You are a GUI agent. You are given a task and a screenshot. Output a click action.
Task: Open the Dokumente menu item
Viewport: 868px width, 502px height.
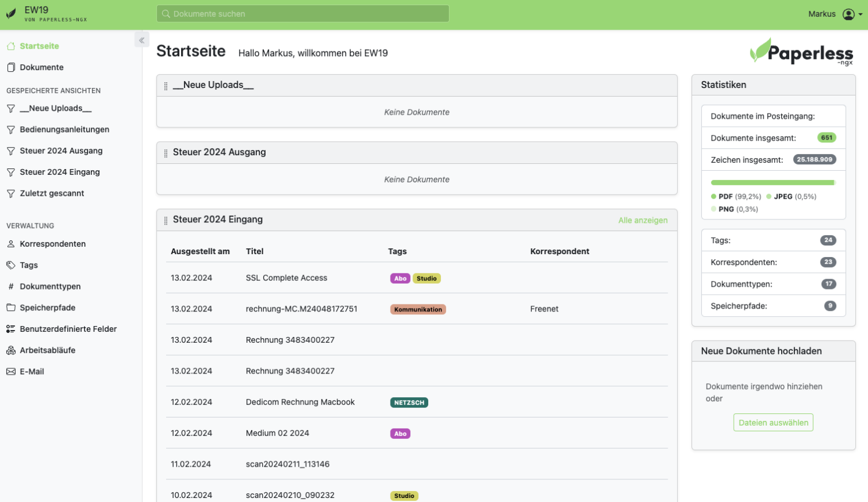(x=42, y=67)
